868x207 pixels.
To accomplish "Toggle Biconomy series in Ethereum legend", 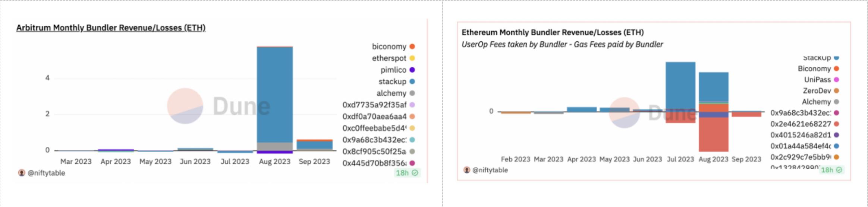I will tap(818, 69).
